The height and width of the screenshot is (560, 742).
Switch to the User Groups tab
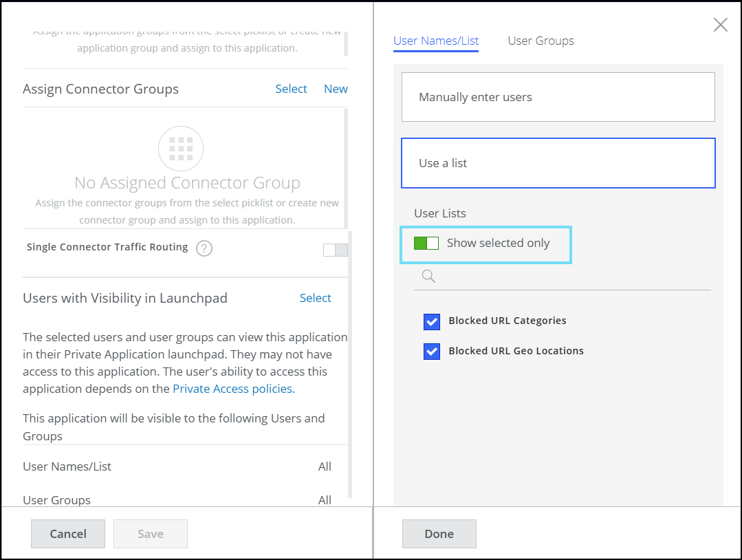click(541, 41)
